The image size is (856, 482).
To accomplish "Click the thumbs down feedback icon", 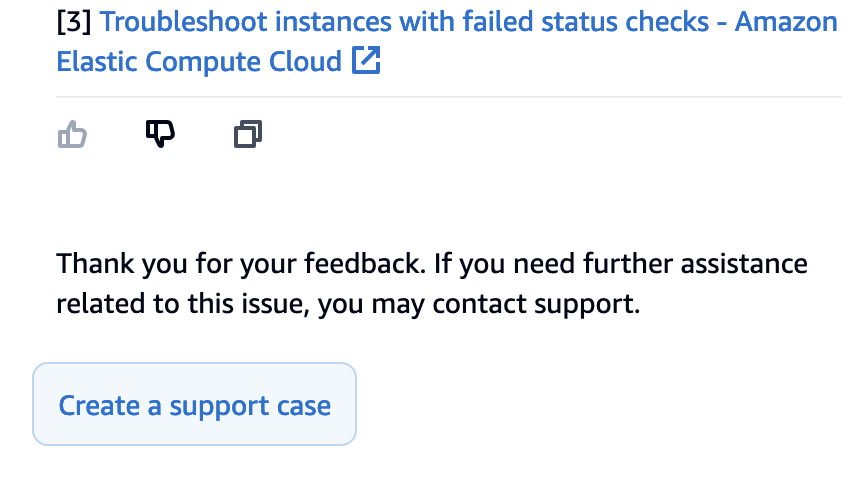I will pyautogui.click(x=160, y=133).
